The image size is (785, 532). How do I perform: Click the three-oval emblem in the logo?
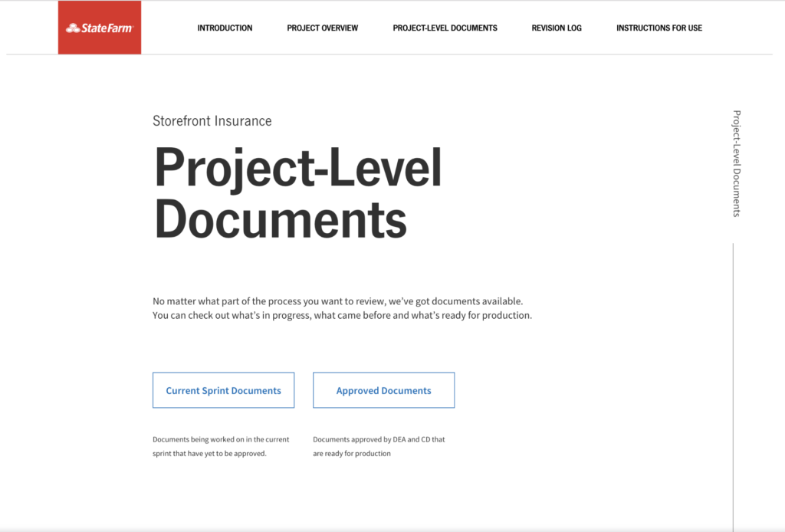click(x=73, y=28)
